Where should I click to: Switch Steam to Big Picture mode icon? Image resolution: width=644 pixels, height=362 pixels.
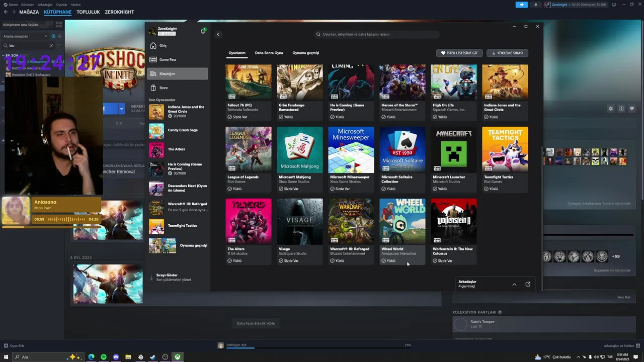click(x=614, y=5)
